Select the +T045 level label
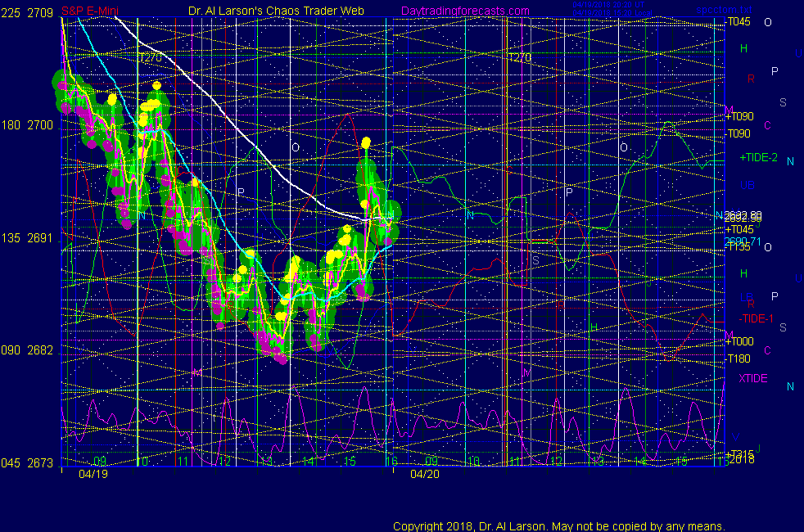Image resolution: width=804 pixels, height=532 pixels. coord(739,229)
